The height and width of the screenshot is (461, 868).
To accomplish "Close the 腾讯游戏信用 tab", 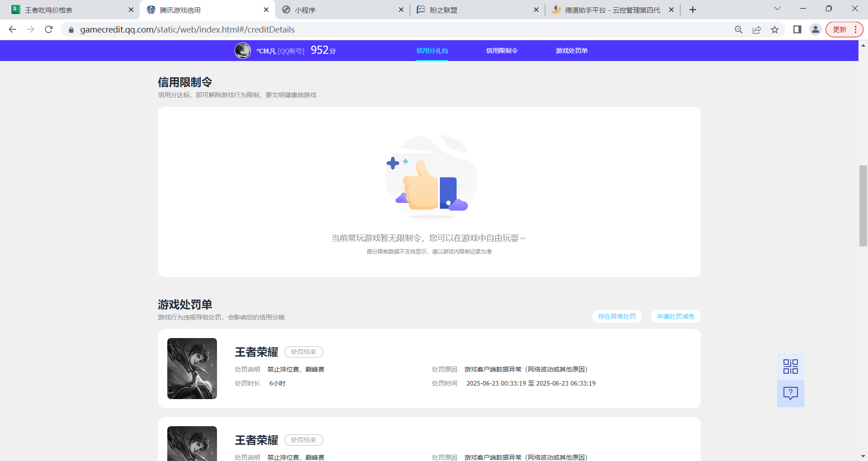I will (x=266, y=9).
